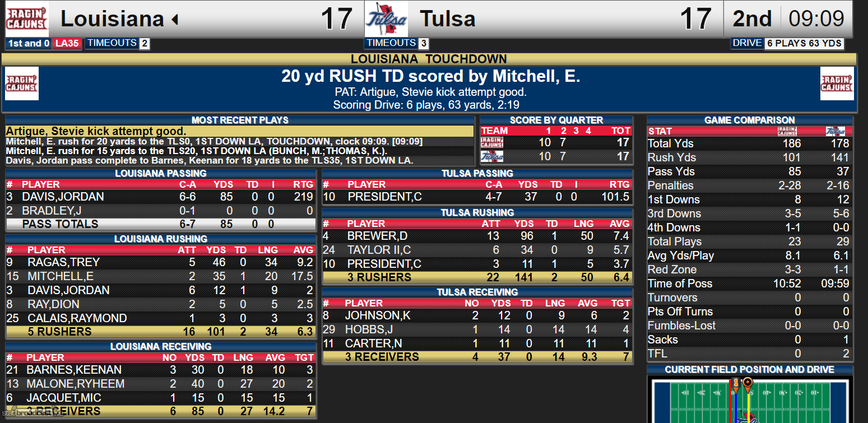Click the Tulsa logo in Game Comparison header
Viewport: 868px width, 423px height.
(835, 131)
